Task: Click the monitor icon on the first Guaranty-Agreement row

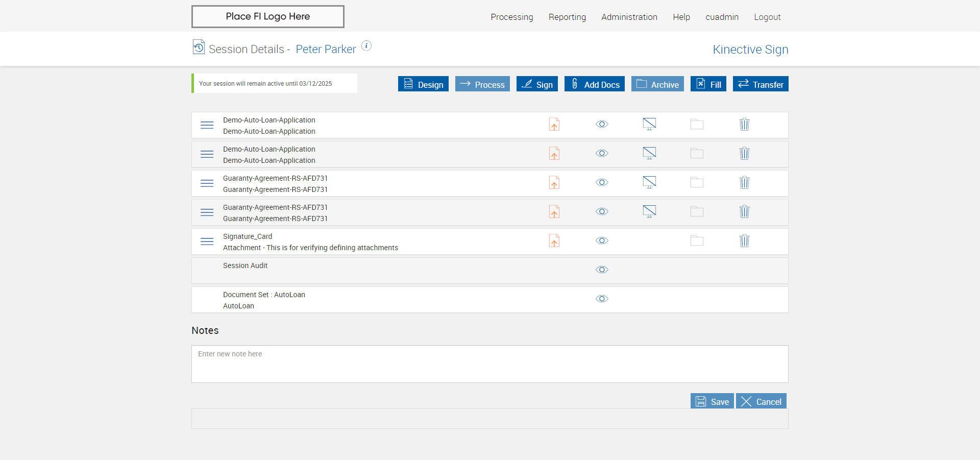Action: point(649,182)
